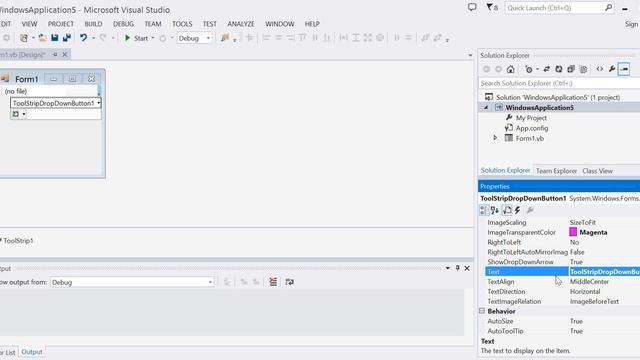Image resolution: width=640 pixels, height=360 pixels.
Task: Click ToolStripDropDownButton1 on the form
Action: click(56, 103)
